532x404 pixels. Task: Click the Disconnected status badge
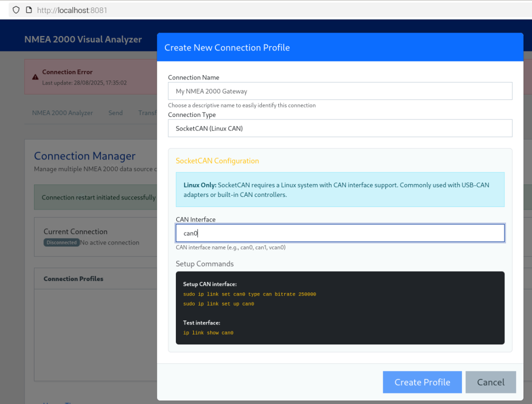pyautogui.click(x=61, y=242)
